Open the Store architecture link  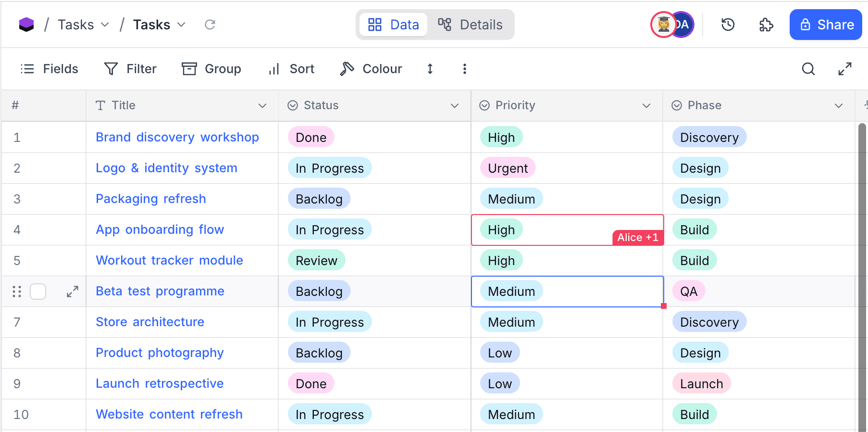click(150, 322)
